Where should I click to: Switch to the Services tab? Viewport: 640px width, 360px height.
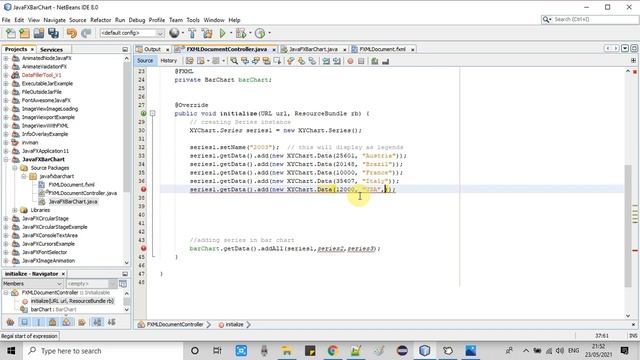[51, 49]
